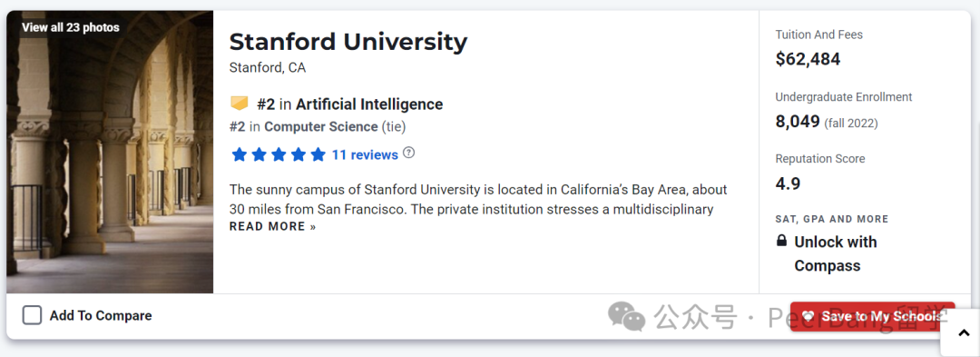The height and width of the screenshot is (357, 980).
Task: Open the Computer Science ranking link
Action: point(321,127)
